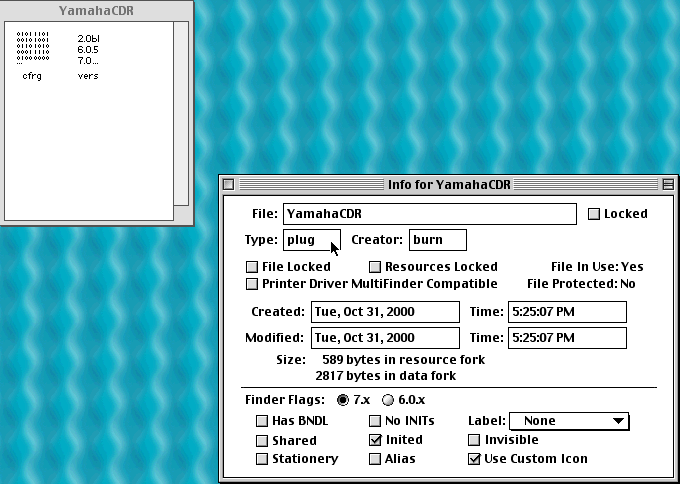
Task: Click the File name field YamahaCDR
Action: pos(430,214)
